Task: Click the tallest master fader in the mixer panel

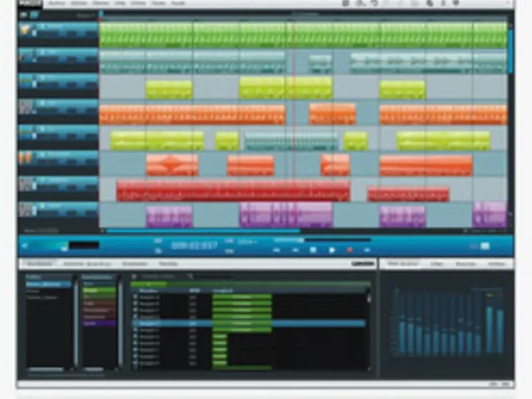Action: point(489,329)
